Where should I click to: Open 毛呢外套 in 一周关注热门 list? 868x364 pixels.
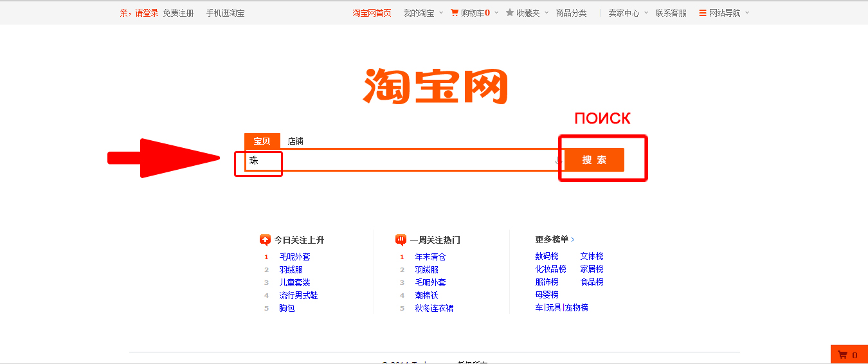pyautogui.click(x=430, y=282)
